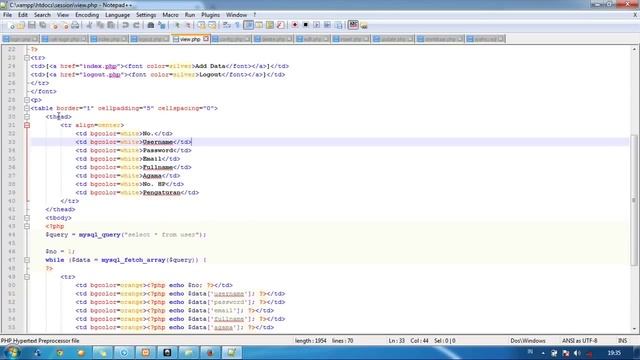Open the File menu
Screen dimensions: 640x360
(x=7, y=15)
